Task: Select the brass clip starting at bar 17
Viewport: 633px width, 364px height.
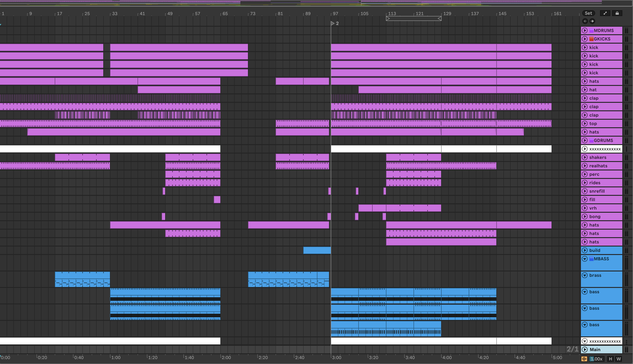Action: click(x=82, y=279)
